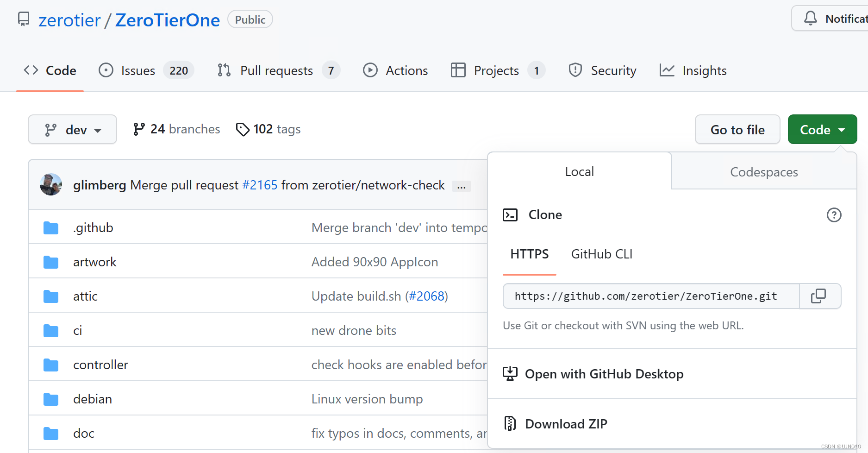Click the debian folder icon

(x=51, y=399)
